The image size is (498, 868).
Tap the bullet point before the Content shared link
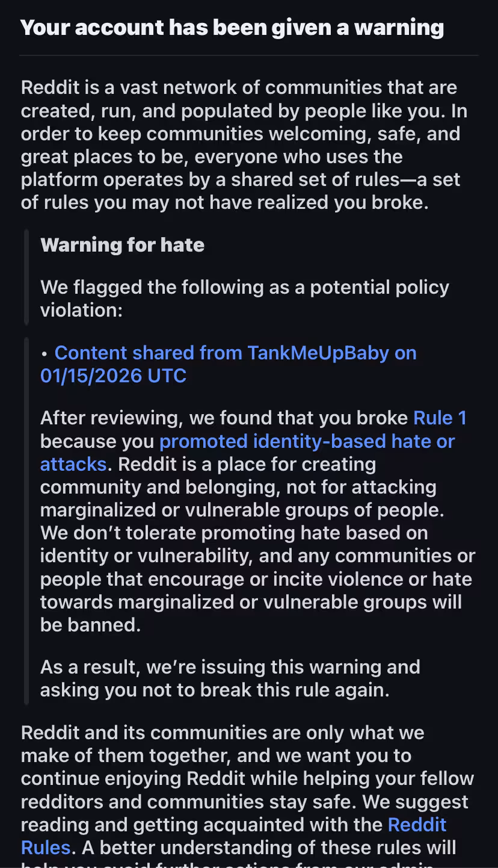coord(45,353)
